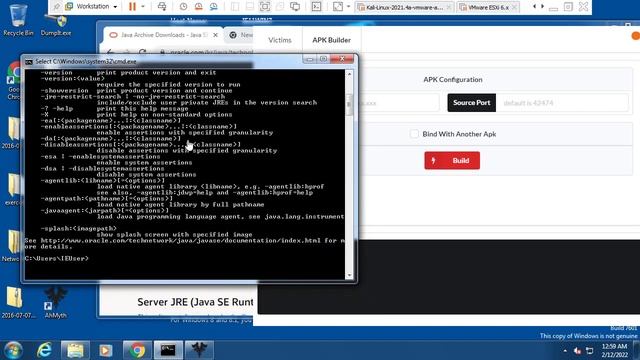Click the revert to snapshot icon
Image resolution: width=640 pixels, height=360 pixels.
pos(198,7)
